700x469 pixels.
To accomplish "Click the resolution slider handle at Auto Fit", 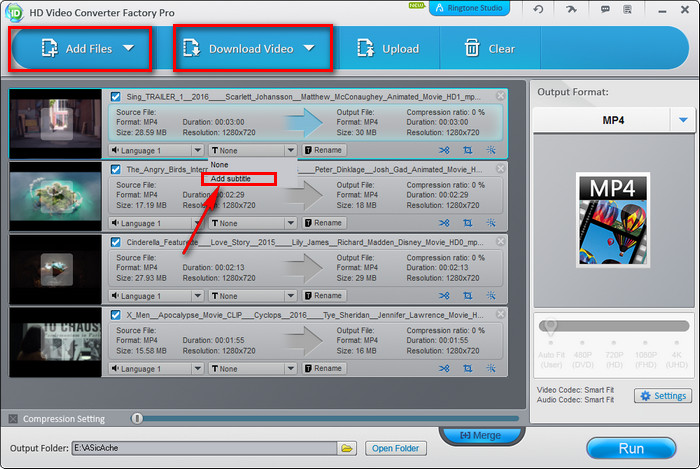I will pos(550,327).
